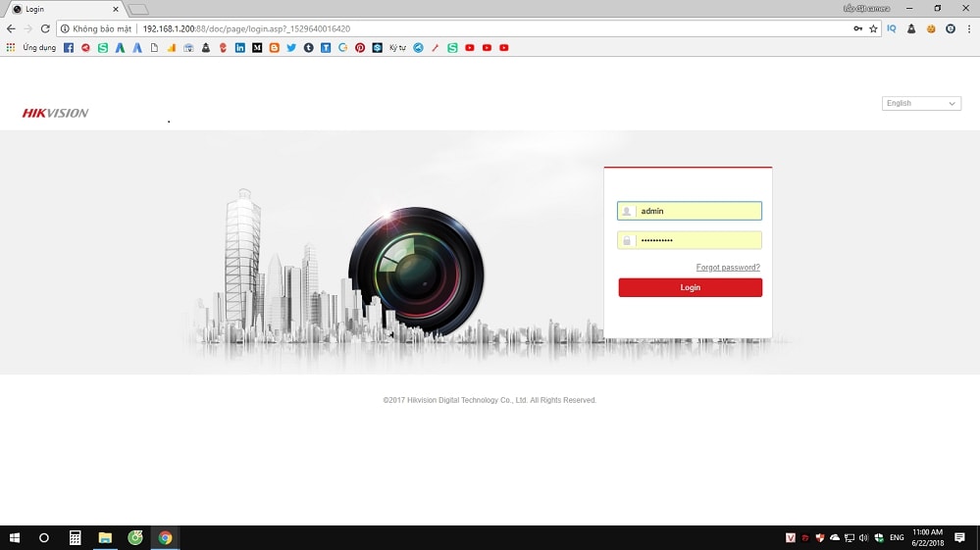Select the Login browser tab
980x550 pixels.
(x=65, y=10)
